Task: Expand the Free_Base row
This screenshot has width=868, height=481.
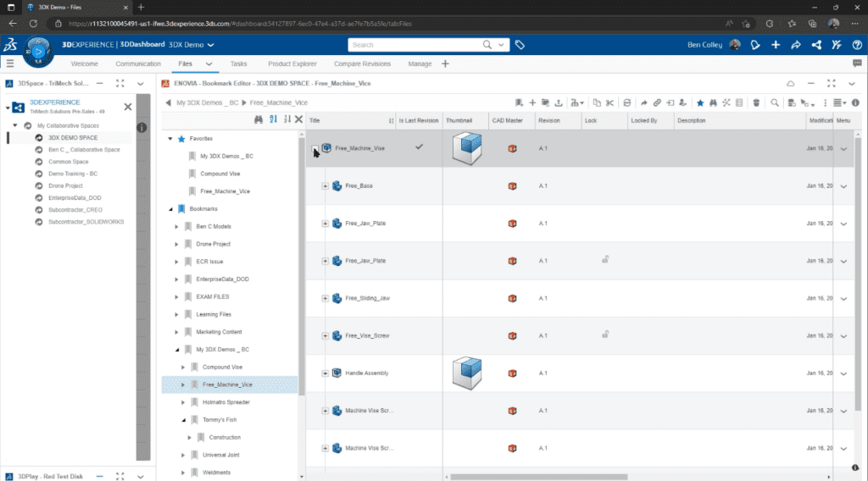Action: coord(325,186)
